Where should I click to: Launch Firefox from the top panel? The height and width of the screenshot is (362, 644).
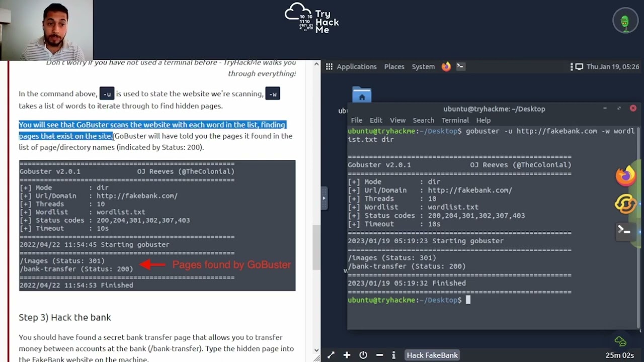[446, 67]
